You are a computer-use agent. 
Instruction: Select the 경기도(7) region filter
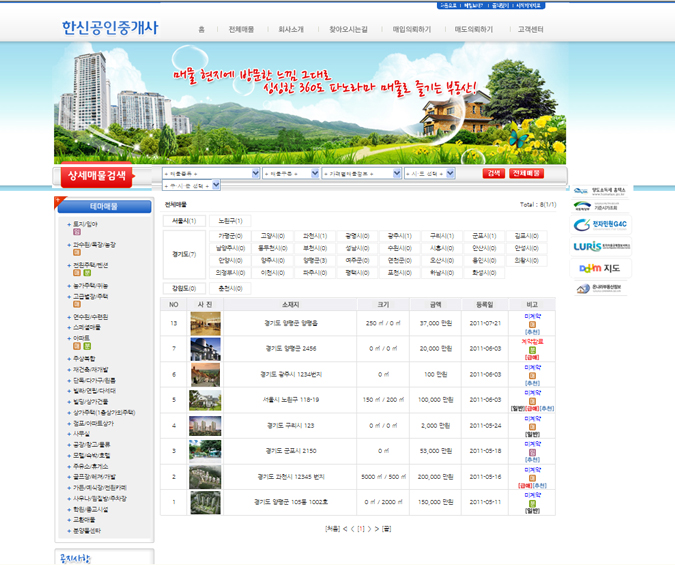pos(184,254)
